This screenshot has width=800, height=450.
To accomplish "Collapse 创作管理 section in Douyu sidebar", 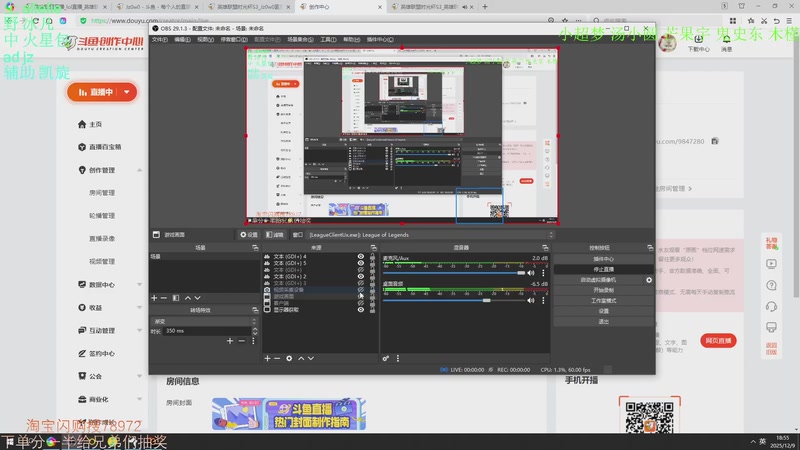I will [x=139, y=170].
